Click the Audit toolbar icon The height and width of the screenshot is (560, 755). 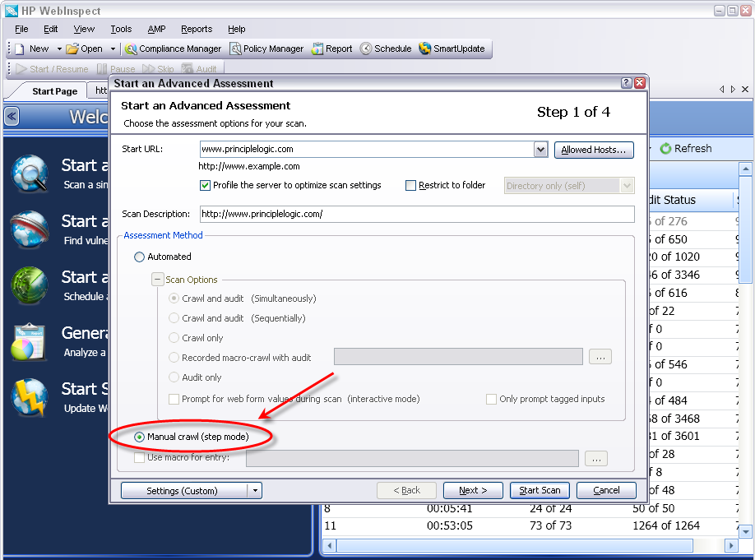(187, 69)
